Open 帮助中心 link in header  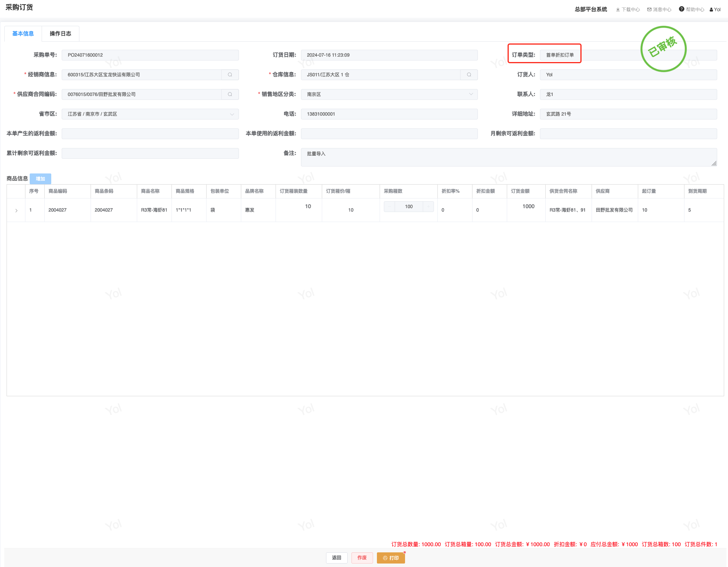[x=695, y=10]
